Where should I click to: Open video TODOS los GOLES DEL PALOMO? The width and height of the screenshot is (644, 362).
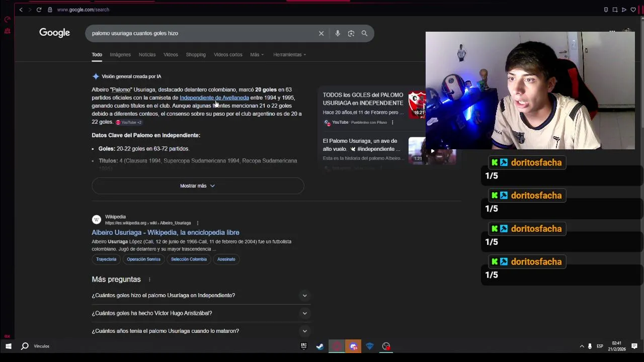tap(363, 99)
